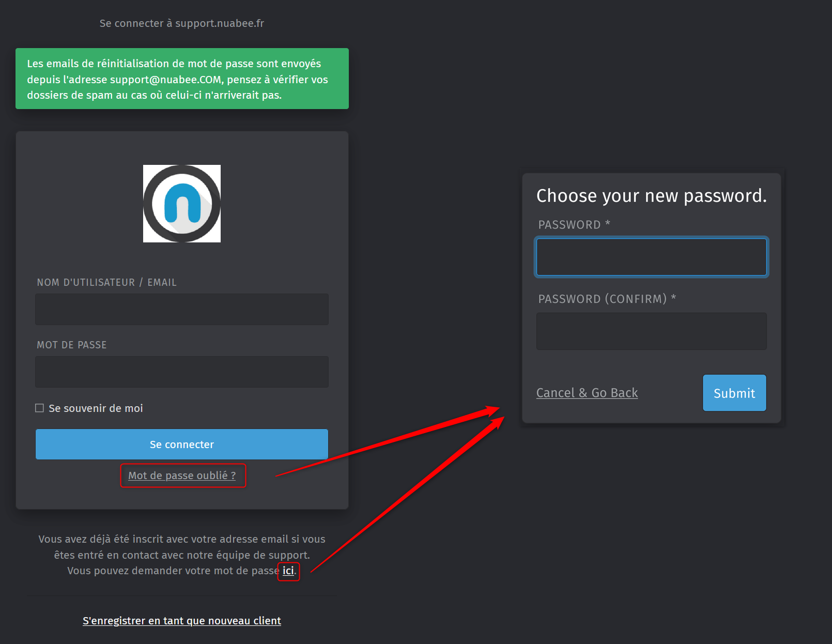The width and height of the screenshot is (832, 644).
Task: Tick the Se souvenir de moi checkbox
Action: (x=39, y=408)
